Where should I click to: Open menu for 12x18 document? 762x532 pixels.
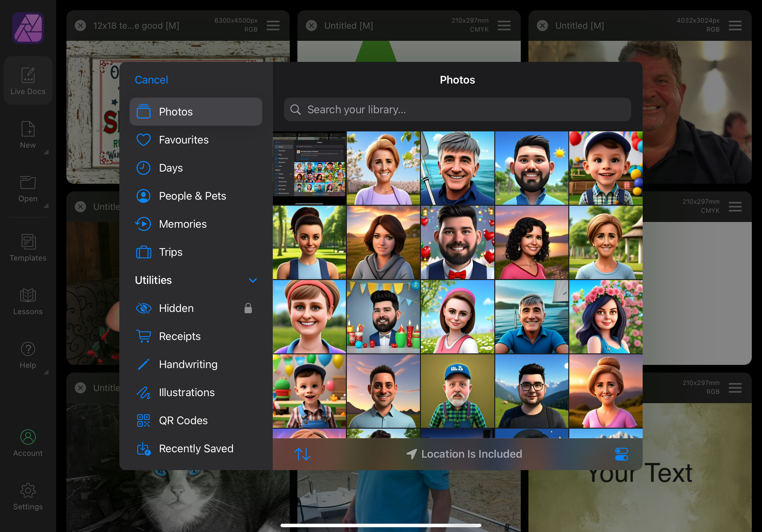(x=273, y=26)
